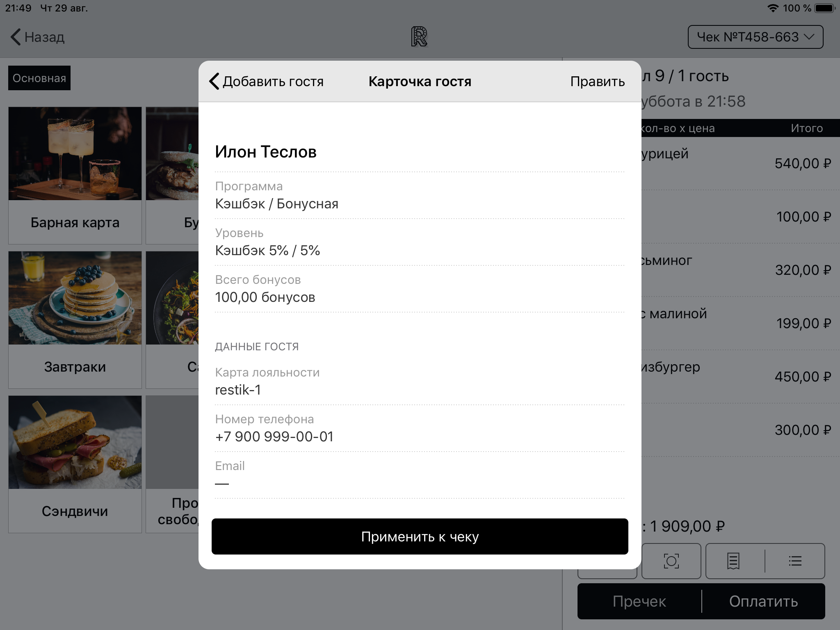Select the Основная menu tab
The height and width of the screenshot is (630, 840).
(39, 78)
